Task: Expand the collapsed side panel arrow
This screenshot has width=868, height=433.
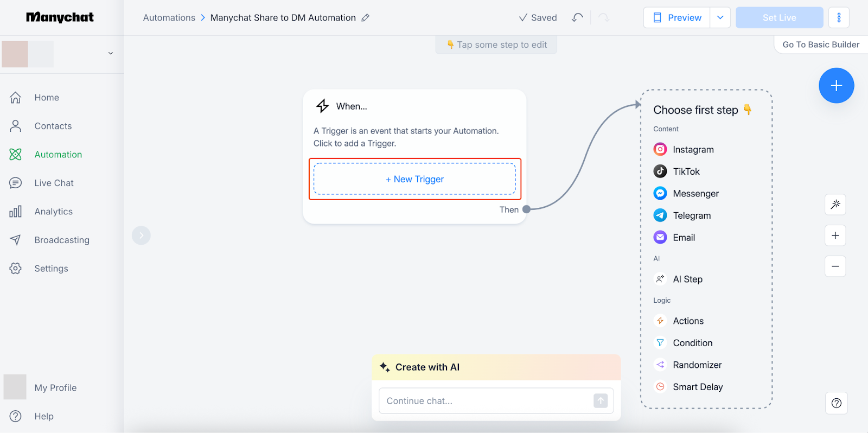Action: point(141,235)
